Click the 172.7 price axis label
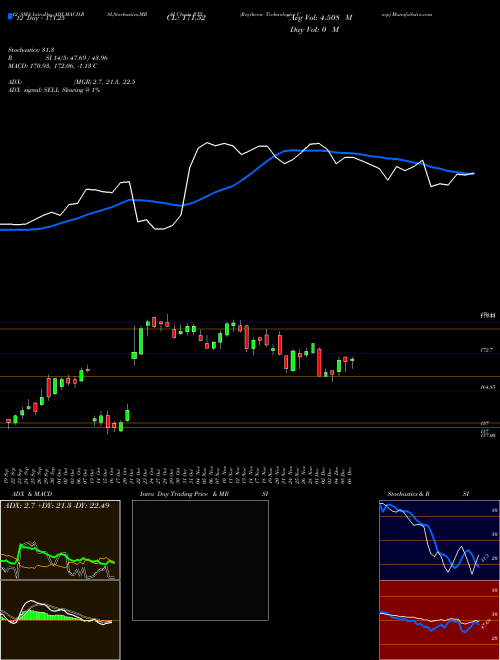Screen dimensions: 500x660 [x=486, y=350]
